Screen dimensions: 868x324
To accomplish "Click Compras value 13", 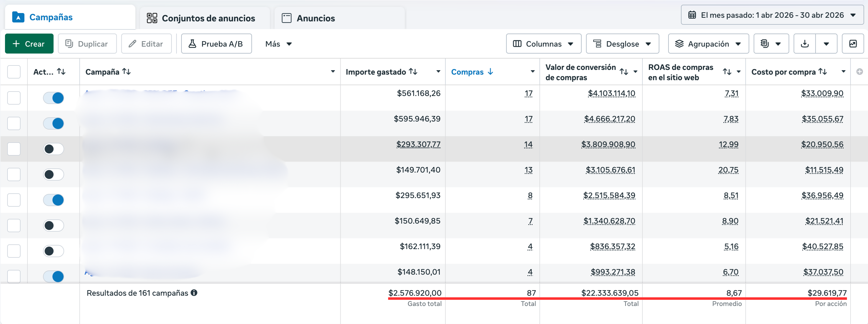I will 528,170.
